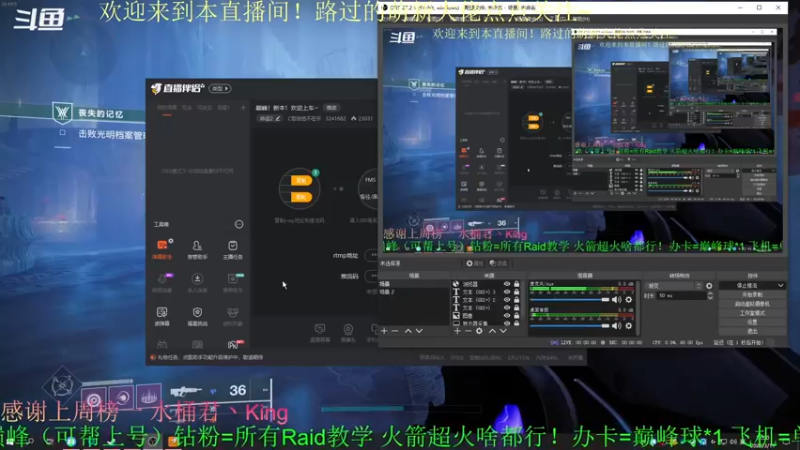Hide the 文本 (GDI+) 2 source
The image size is (800, 450).
pyautogui.click(x=507, y=300)
